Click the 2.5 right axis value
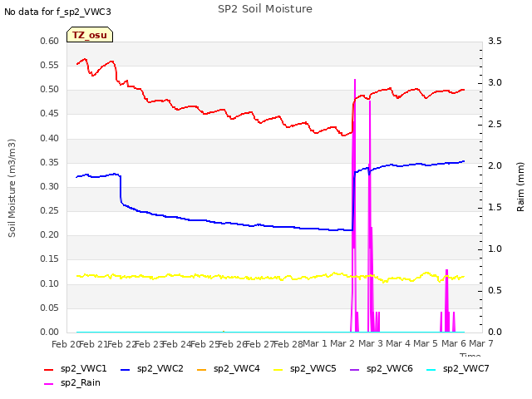 (495, 125)
